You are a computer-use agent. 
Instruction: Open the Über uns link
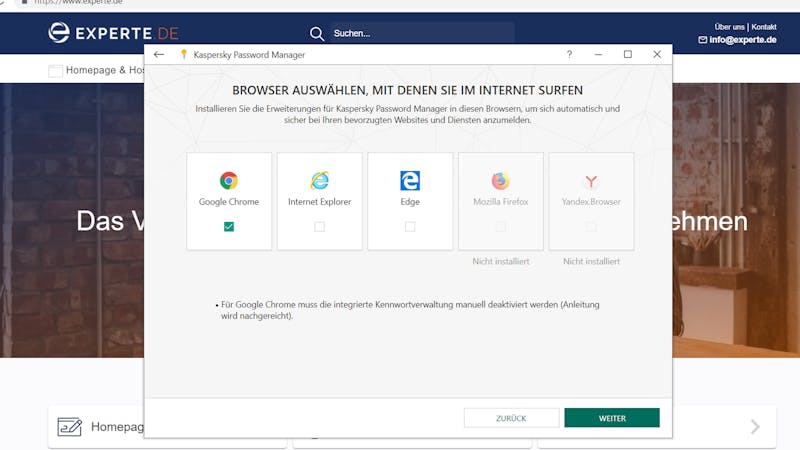(729, 27)
